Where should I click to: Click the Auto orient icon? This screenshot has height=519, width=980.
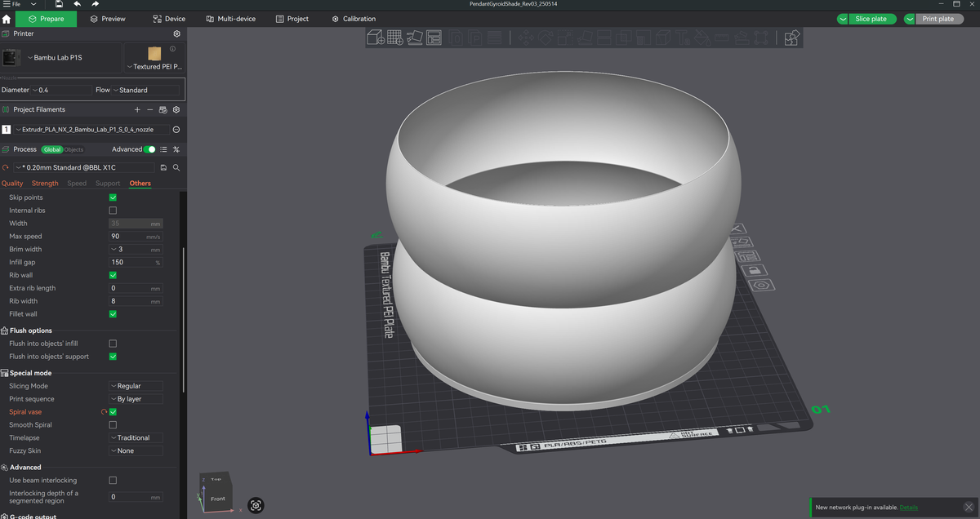coord(415,37)
